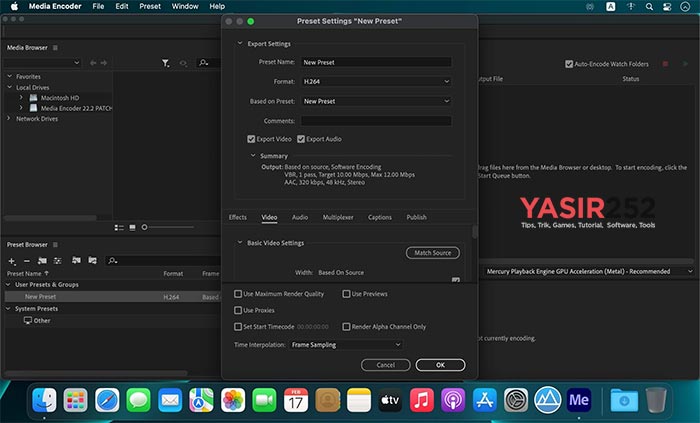This screenshot has height=423, width=700.
Task: Open the renderer dropdown Mercury Playback Engine
Action: pos(588,271)
